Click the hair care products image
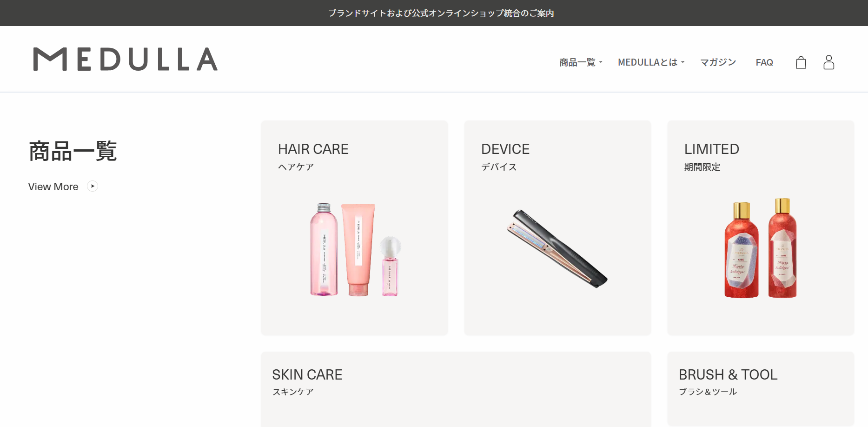868x427 pixels. click(355, 250)
